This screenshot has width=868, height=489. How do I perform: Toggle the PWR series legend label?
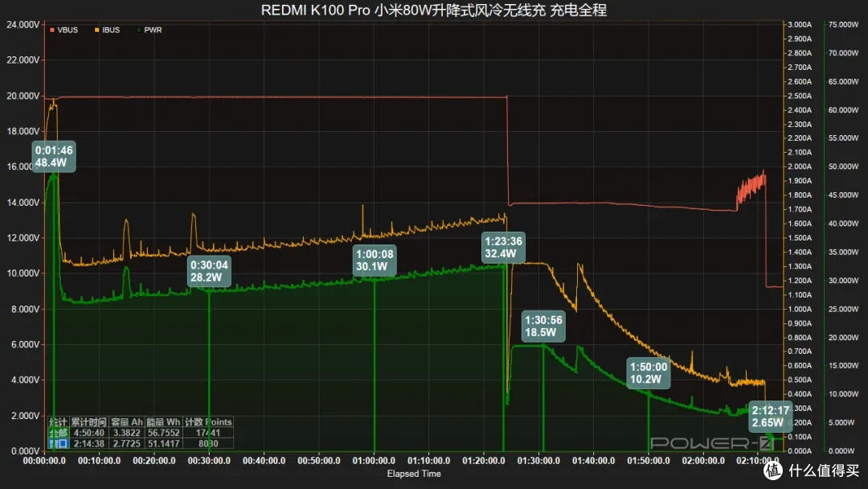pyautogui.click(x=153, y=30)
